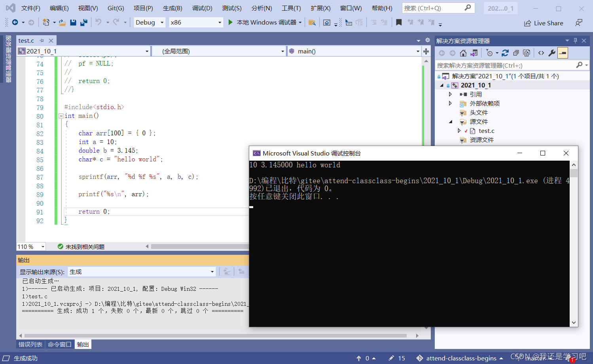Click the Save All icon

point(83,23)
